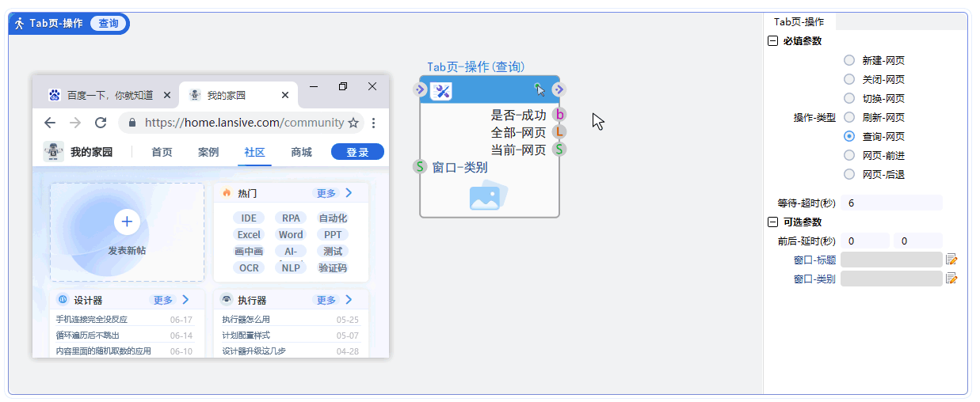
Task: Click the first 前后-延时 input field
Action: [x=865, y=241]
